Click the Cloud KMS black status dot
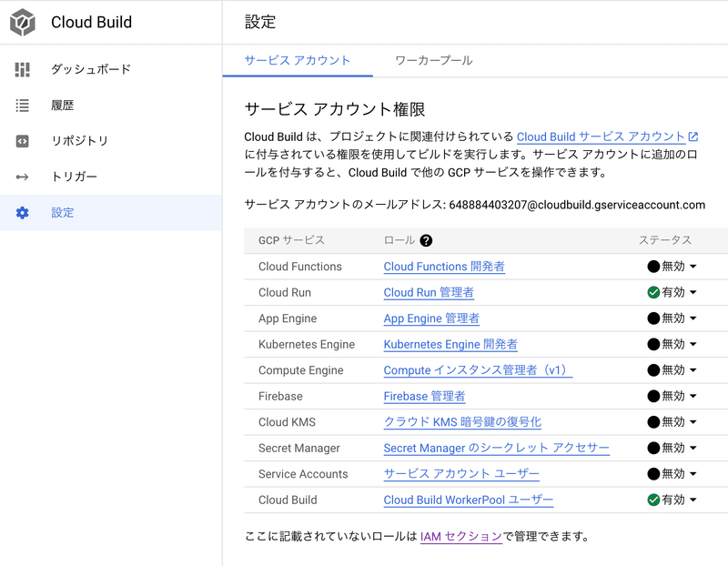This screenshot has width=728, height=566. [x=653, y=422]
